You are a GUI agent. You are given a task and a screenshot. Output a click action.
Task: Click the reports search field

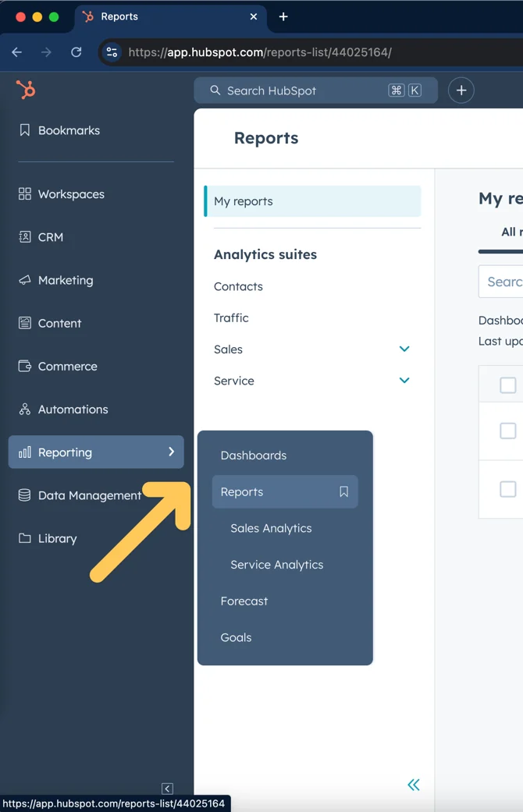click(500, 282)
